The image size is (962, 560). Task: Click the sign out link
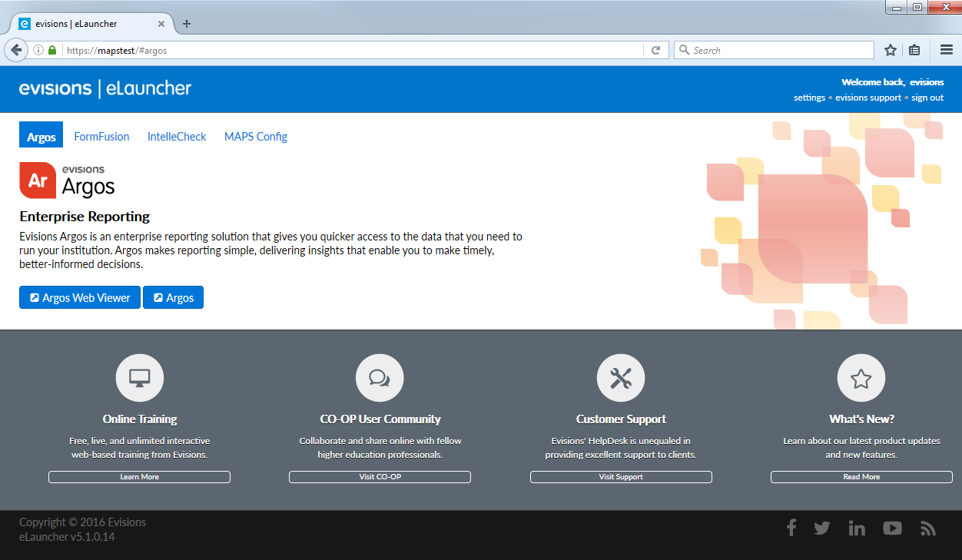927,98
